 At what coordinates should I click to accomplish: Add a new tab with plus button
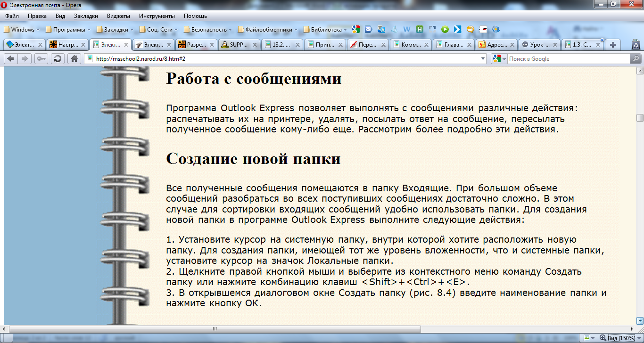coord(613,45)
